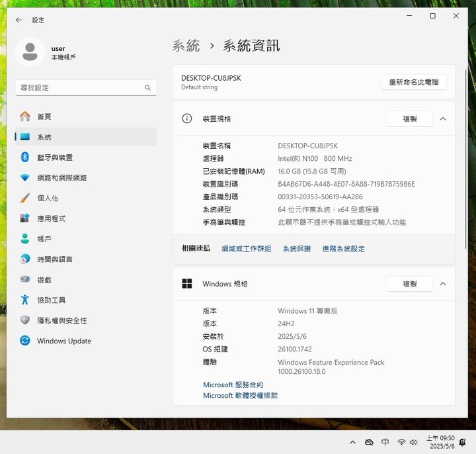
Task: Click the back arrow in Settings
Action: coord(19,20)
